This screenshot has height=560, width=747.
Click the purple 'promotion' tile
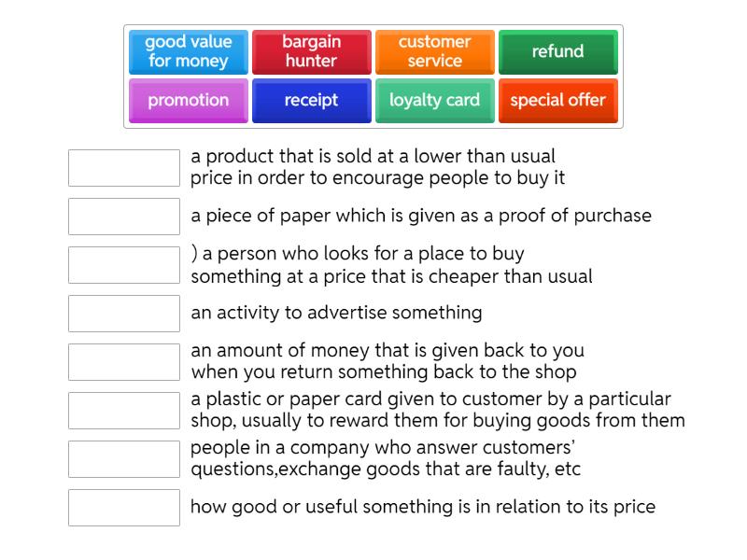click(x=188, y=101)
